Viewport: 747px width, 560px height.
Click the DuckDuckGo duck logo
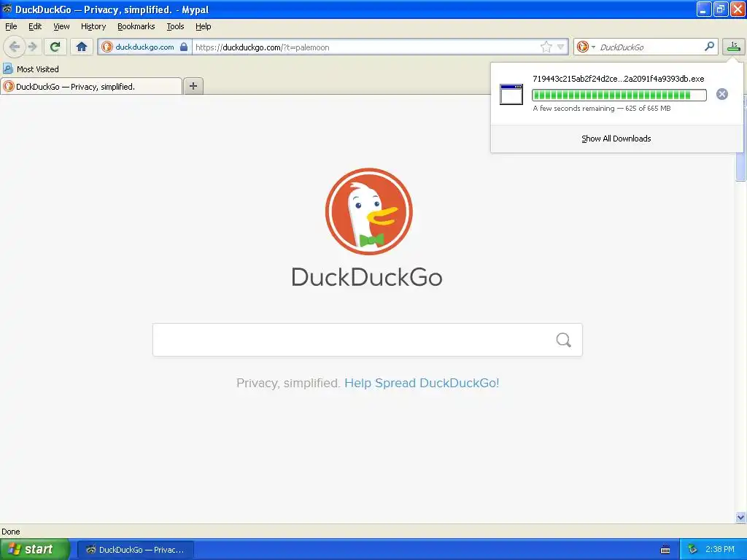pos(368,211)
